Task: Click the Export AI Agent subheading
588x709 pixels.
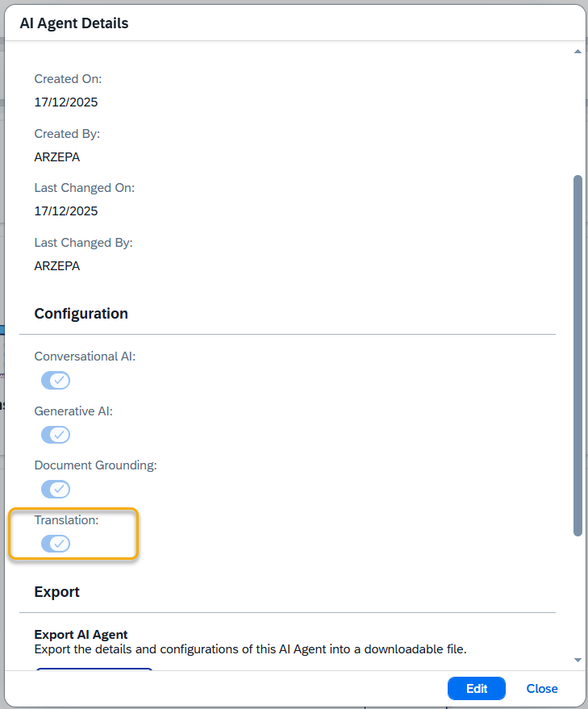Action: (x=81, y=635)
